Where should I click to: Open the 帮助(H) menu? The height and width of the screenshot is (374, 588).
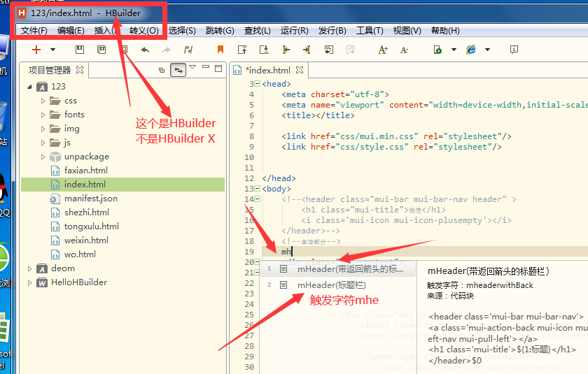[x=445, y=31]
